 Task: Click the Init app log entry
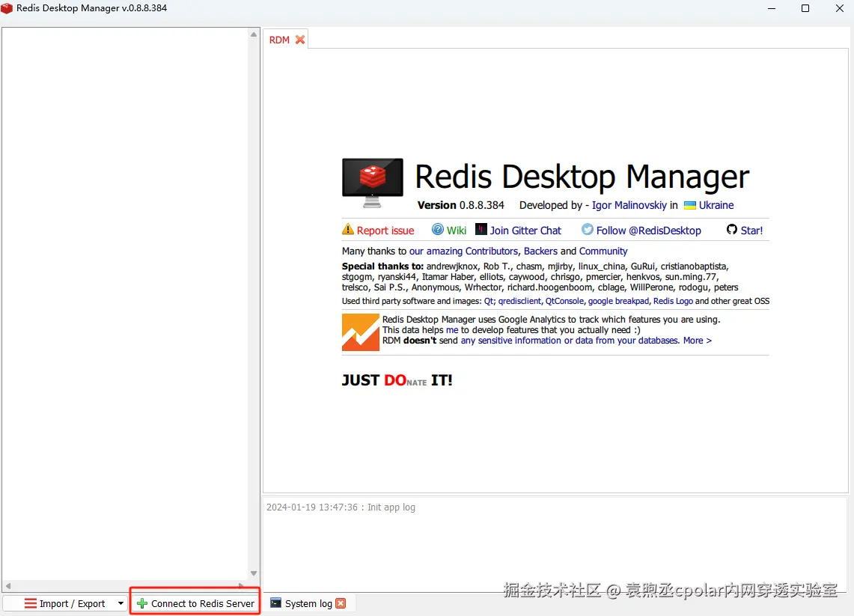341,507
